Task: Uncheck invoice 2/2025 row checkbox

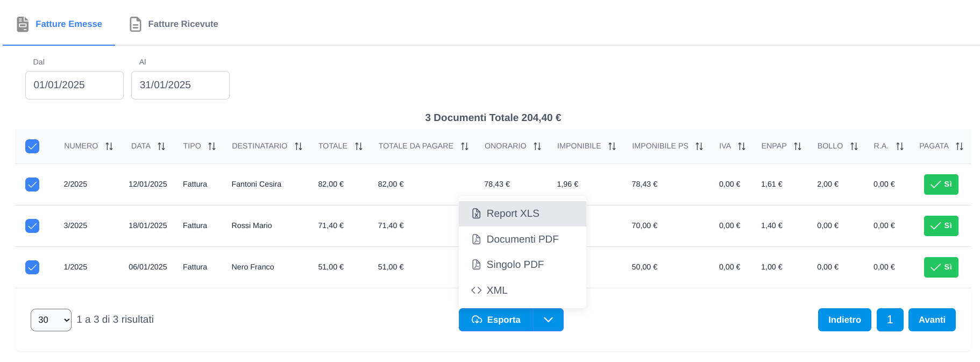Action: [x=32, y=184]
